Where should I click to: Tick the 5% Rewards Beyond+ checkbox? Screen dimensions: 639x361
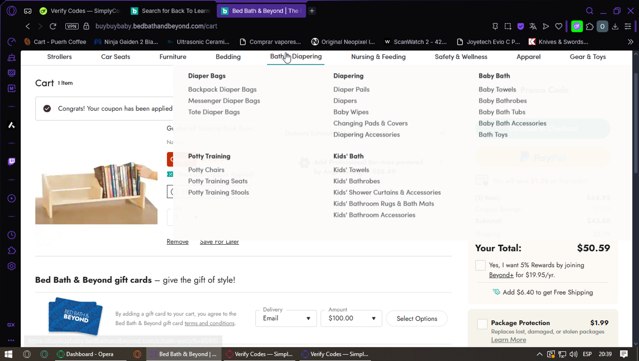click(x=480, y=265)
